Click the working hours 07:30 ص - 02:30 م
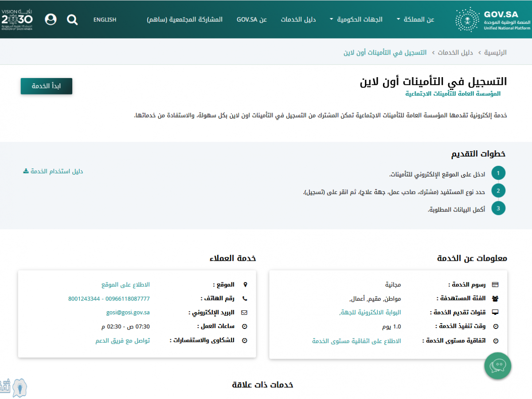This screenshot has height=399, width=532. 126,327
